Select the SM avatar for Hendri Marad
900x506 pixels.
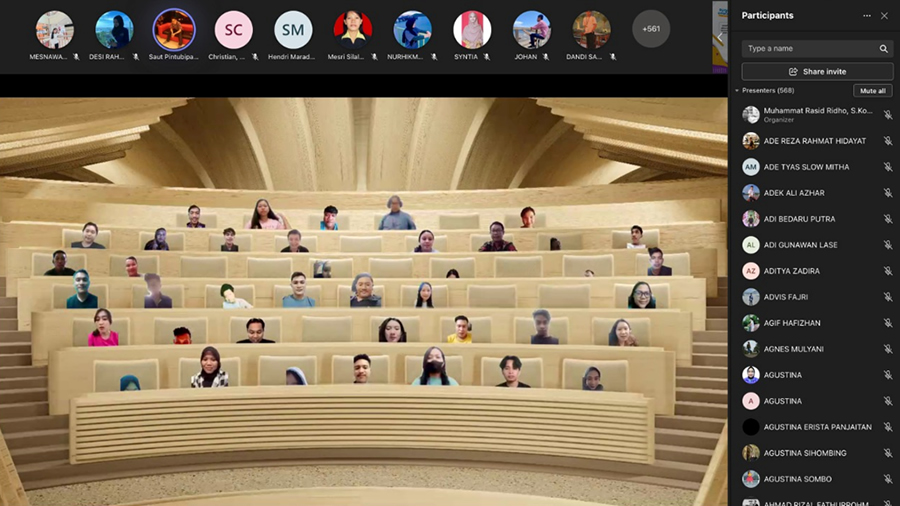pyautogui.click(x=293, y=30)
